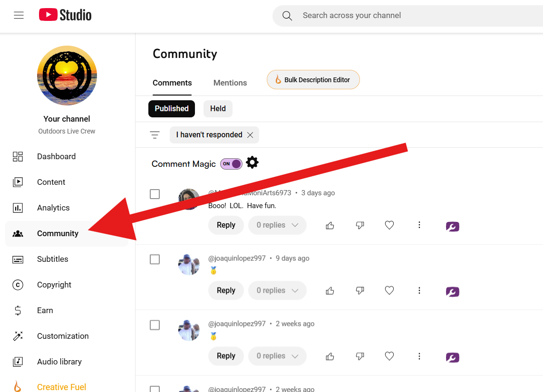Open more options for 9 days ago comment
This screenshot has width=543, height=392.
tap(419, 291)
